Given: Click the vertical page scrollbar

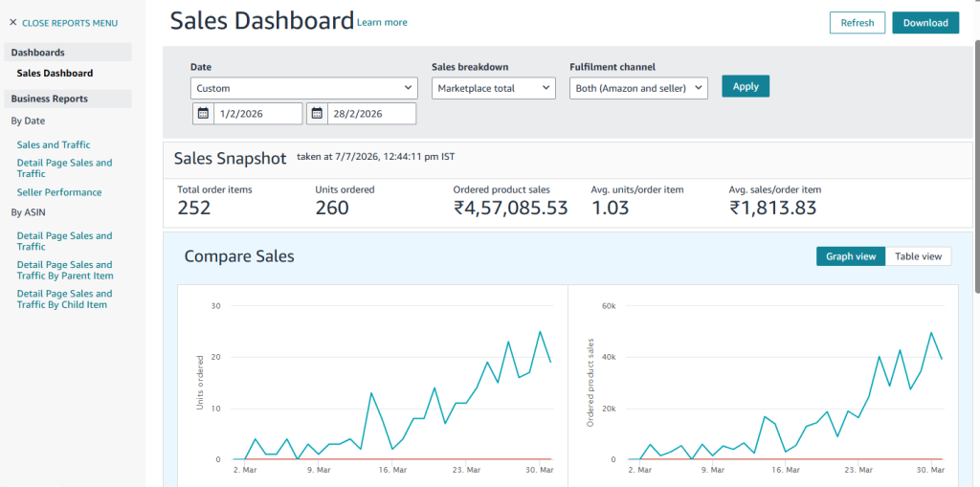Looking at the screenshot, I should point(977,166).
